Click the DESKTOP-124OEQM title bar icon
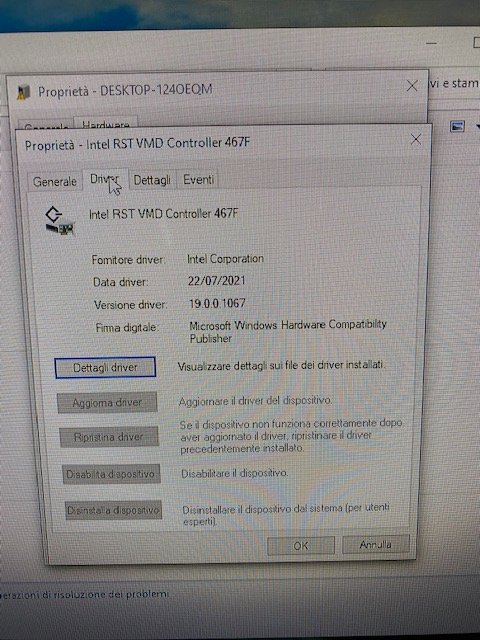This screenshot has width=480, height=640. click(24, 93)
